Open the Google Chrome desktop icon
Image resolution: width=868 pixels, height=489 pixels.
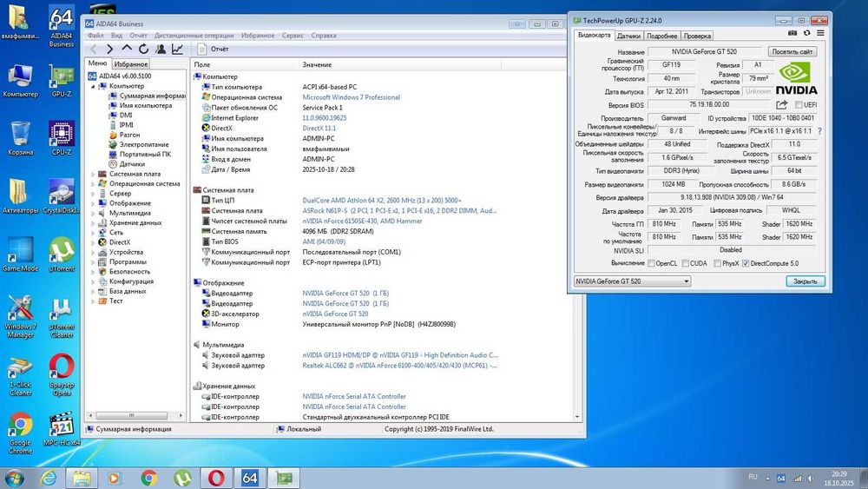21,433
